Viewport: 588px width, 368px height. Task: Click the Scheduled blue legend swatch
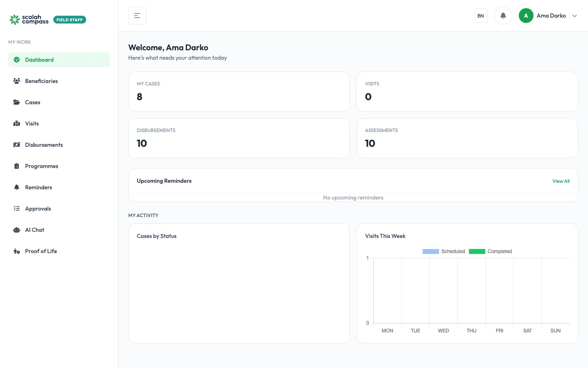pyautogui.click(x=431, y=251)
